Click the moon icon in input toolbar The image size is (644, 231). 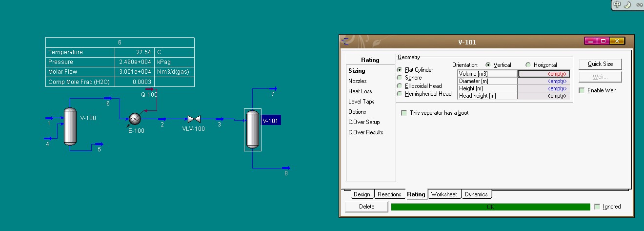tap(627, 4)
